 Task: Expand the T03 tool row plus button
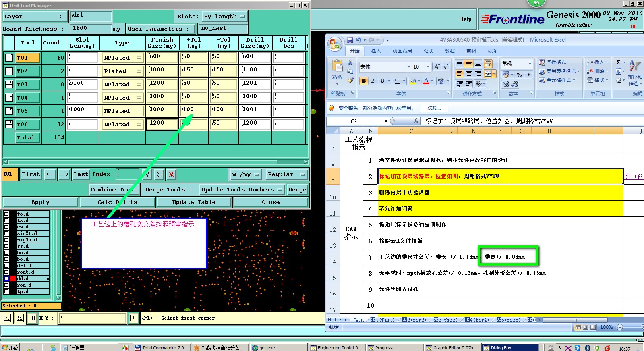[9, 84]
